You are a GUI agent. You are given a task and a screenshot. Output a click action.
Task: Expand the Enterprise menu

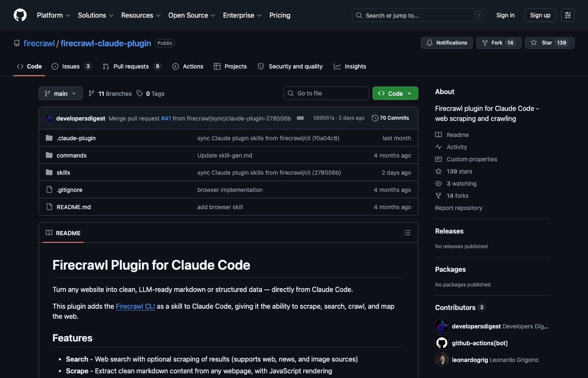(242, 15)
